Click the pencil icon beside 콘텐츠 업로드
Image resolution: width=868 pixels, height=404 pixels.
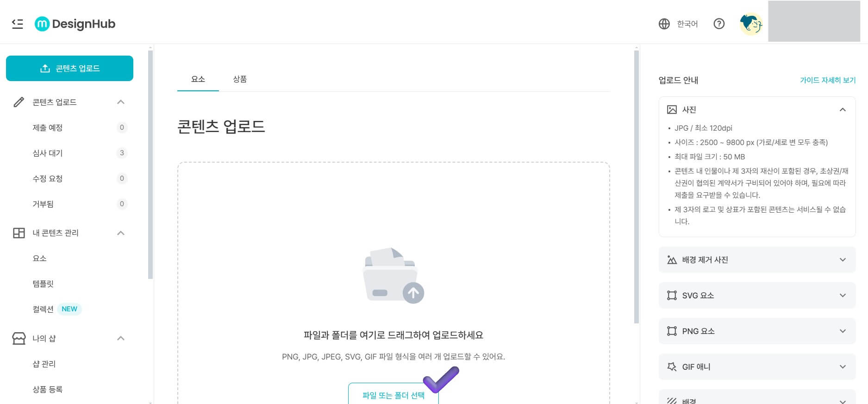(x=19, y=102)
